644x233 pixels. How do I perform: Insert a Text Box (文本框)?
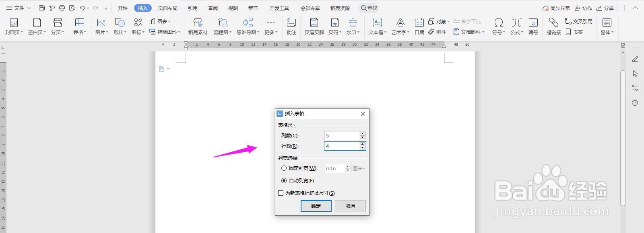[x=377, y=27]
